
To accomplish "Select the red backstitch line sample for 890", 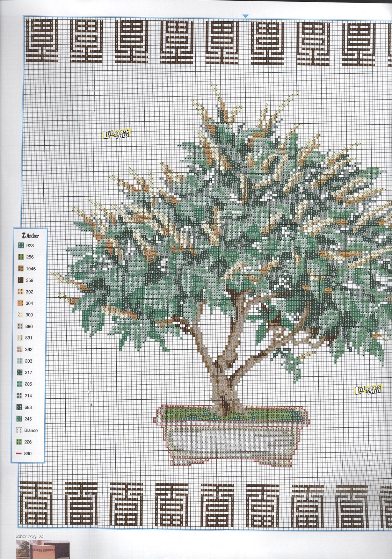I will (19, 453).
